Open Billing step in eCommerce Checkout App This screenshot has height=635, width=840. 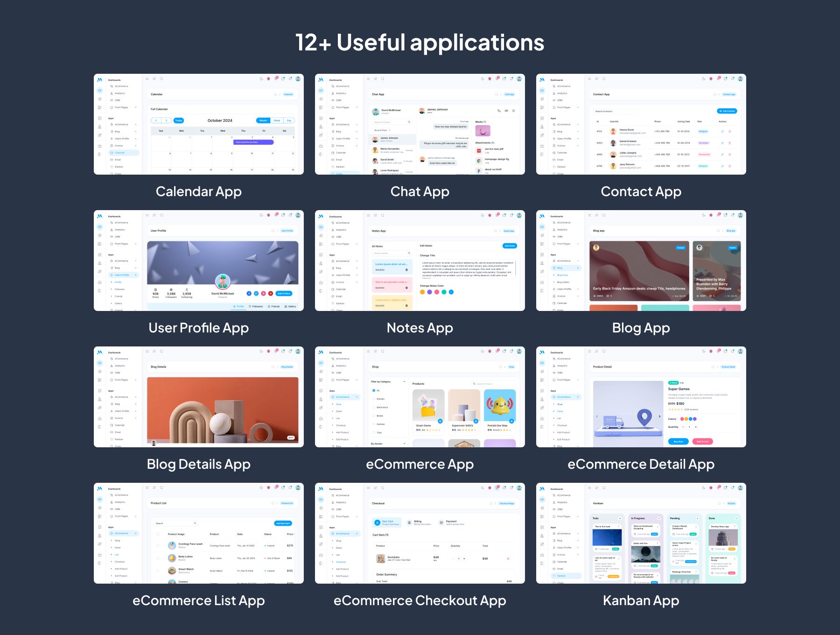point(419,522)
